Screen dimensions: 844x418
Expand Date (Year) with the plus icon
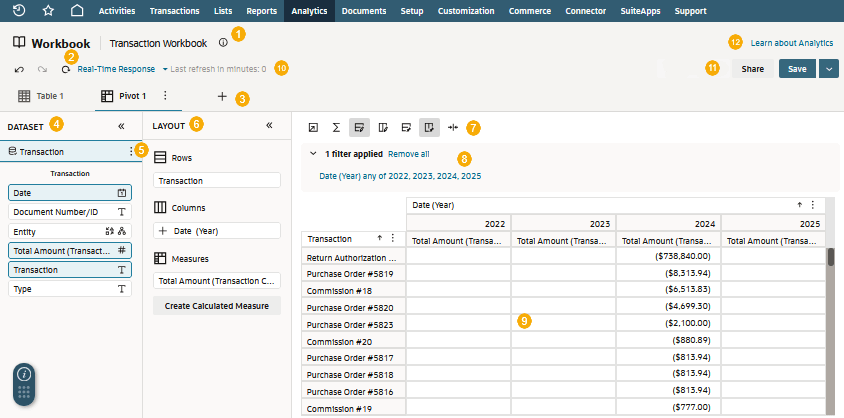point(163,231)
